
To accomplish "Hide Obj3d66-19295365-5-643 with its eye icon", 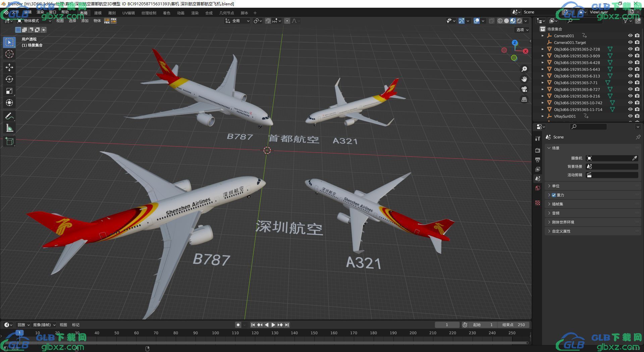I will coord(630,69).
